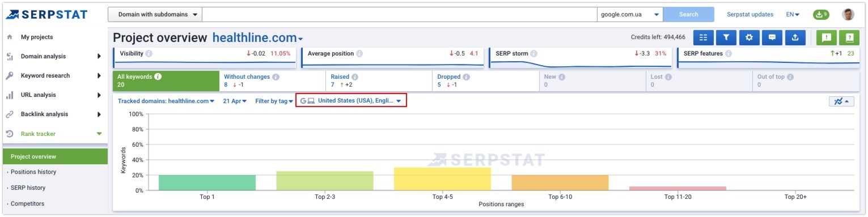Show info icon beside All keywords
This screenshot has width=868, height=217.
158,76
